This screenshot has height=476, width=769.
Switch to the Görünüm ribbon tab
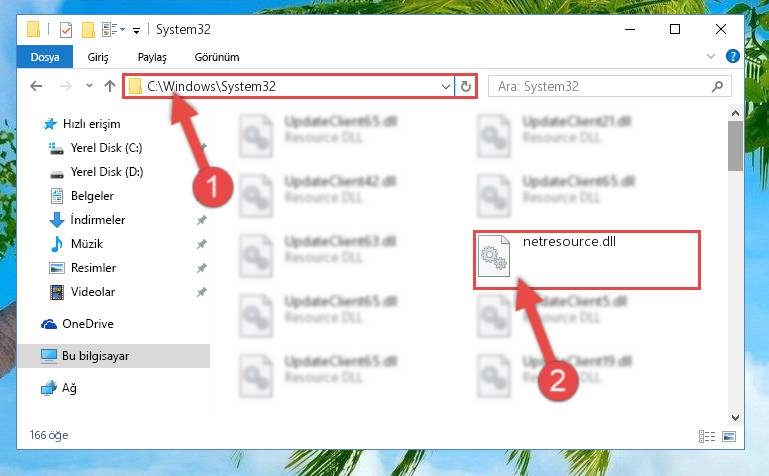[217, 57]
